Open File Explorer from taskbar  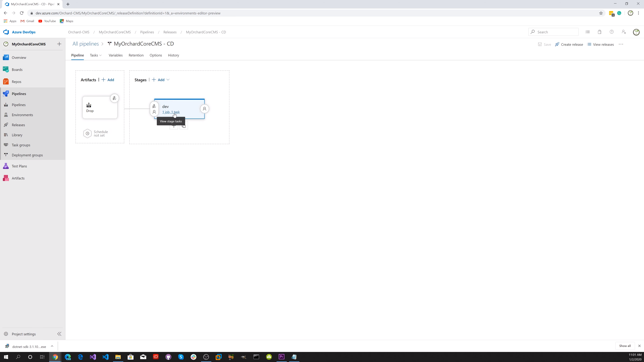pyautogui.click(x=118, y=357)
